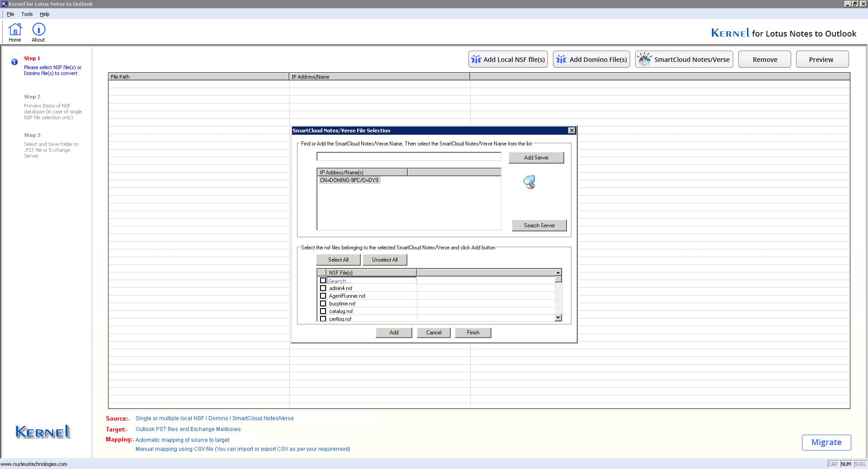Click the Add button in the dialog
The width and height of the screenshot is (868, 469).
(394, 333)
